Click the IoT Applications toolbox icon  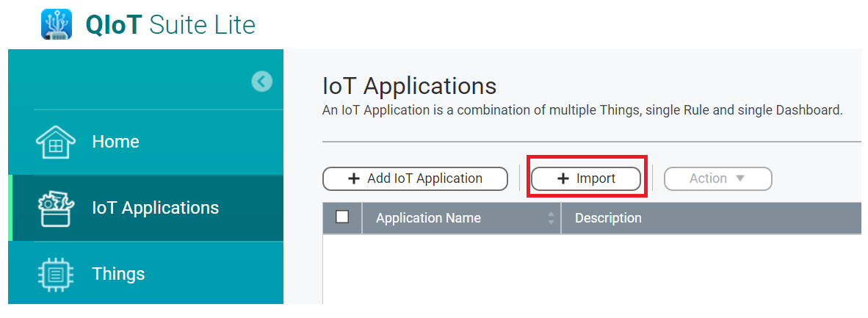tap(56, 209)
